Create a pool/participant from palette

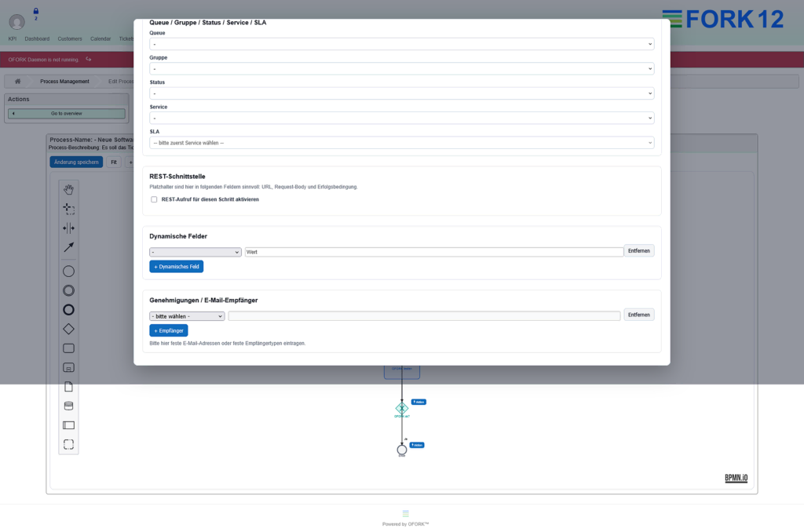pyautogui.click(x=68, y=425)
